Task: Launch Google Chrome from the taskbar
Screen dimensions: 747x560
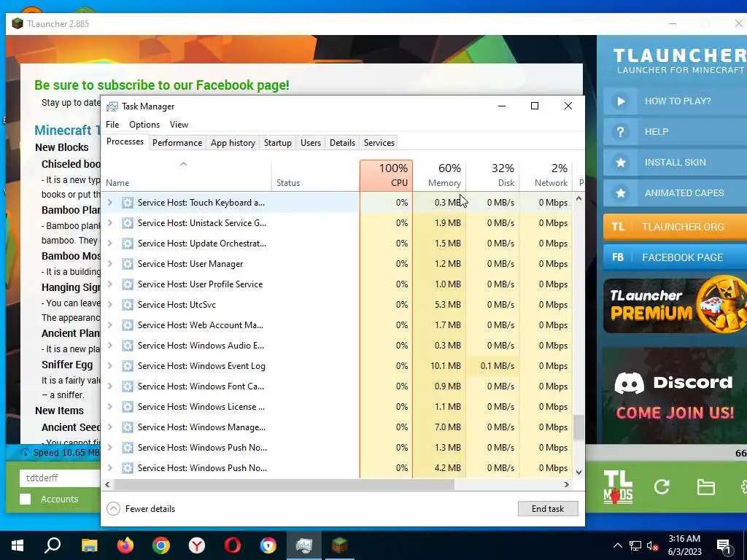Action: point(161,545)
